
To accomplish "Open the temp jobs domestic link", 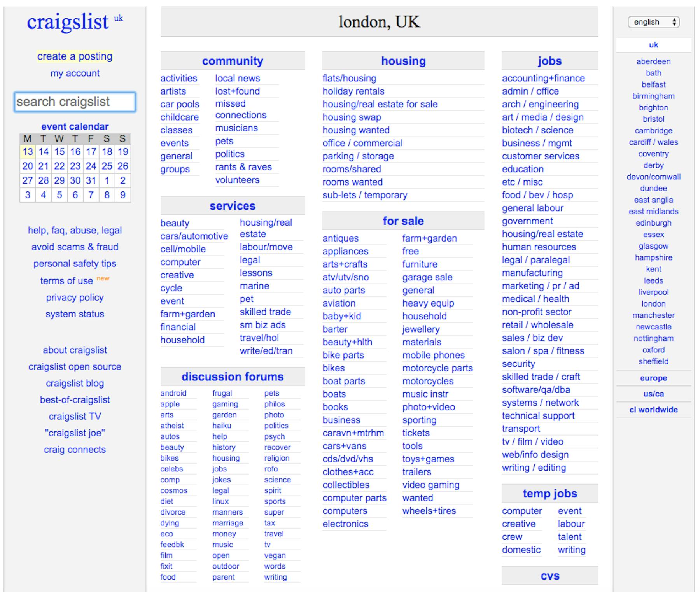I will click(x=521, y=550).
